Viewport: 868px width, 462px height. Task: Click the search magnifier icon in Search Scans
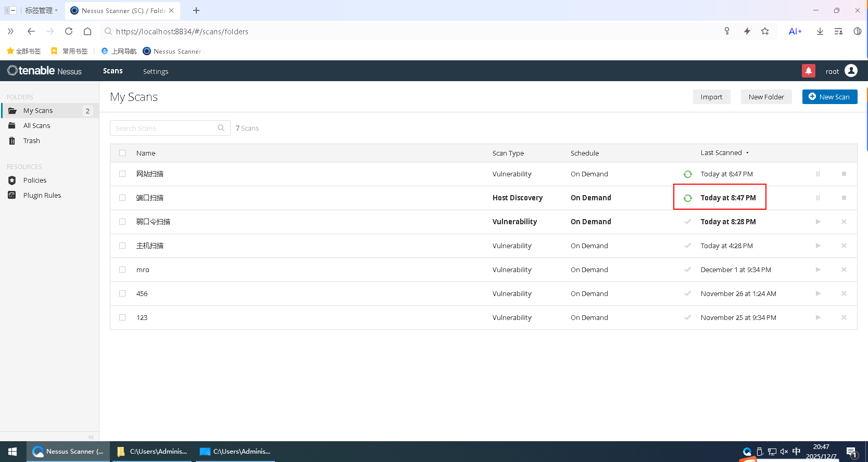[x=221, y=128]
